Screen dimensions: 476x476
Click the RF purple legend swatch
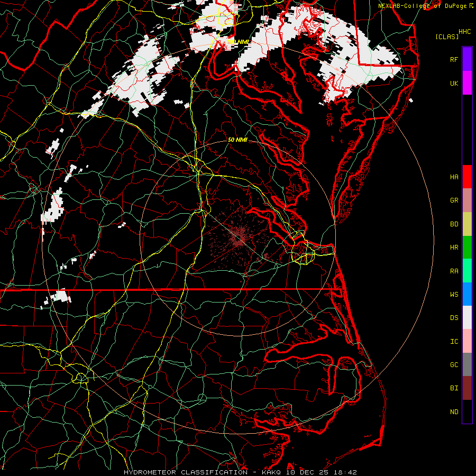[x=467, y=59]
